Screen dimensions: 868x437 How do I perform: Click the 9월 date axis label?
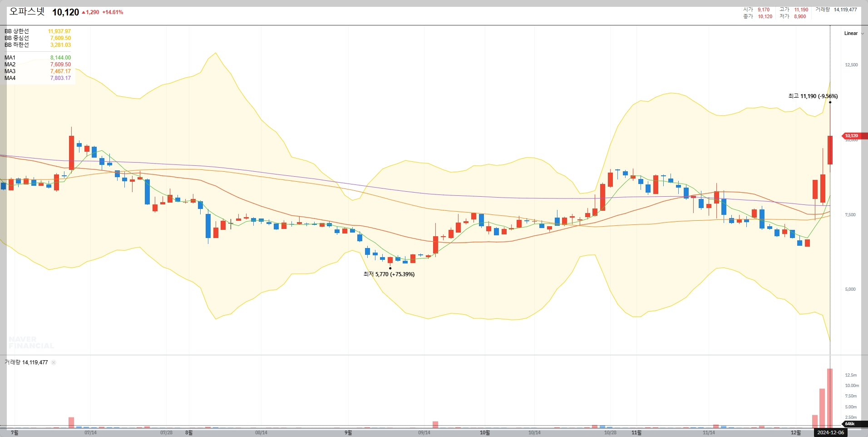click(x=348, y=432)
